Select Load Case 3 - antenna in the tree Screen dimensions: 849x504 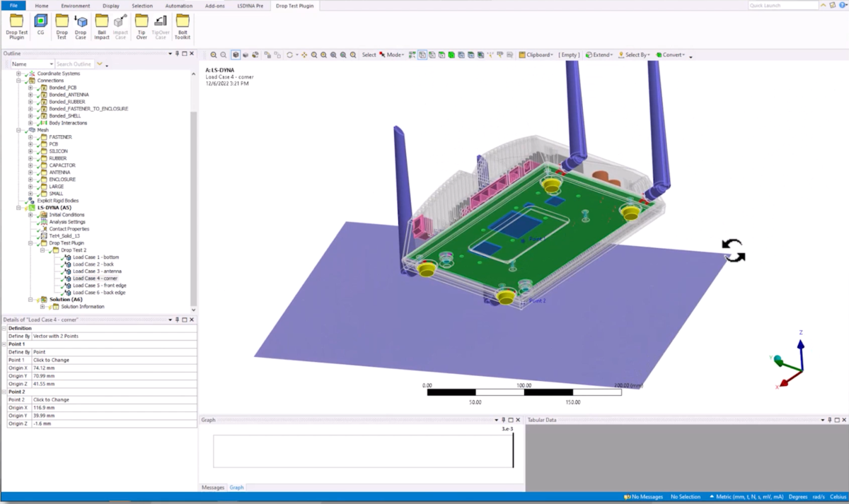point(97,271)
